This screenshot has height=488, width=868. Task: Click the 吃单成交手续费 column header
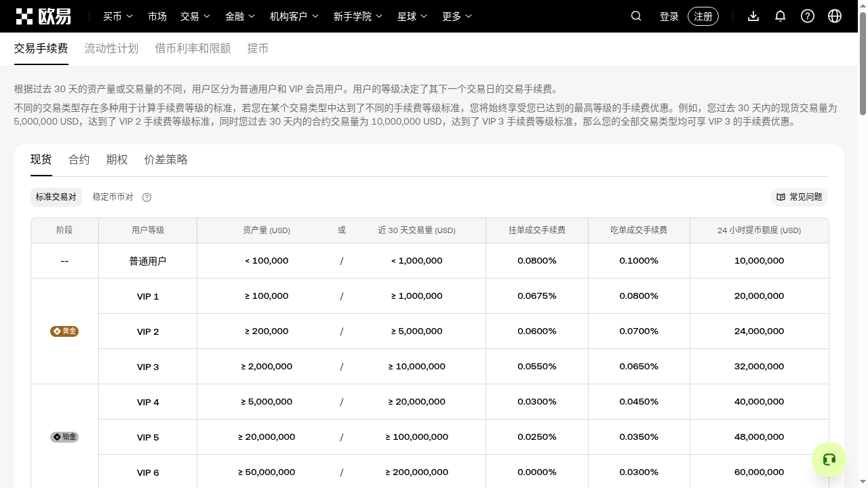pyautogui.click(x=639, y=230)
